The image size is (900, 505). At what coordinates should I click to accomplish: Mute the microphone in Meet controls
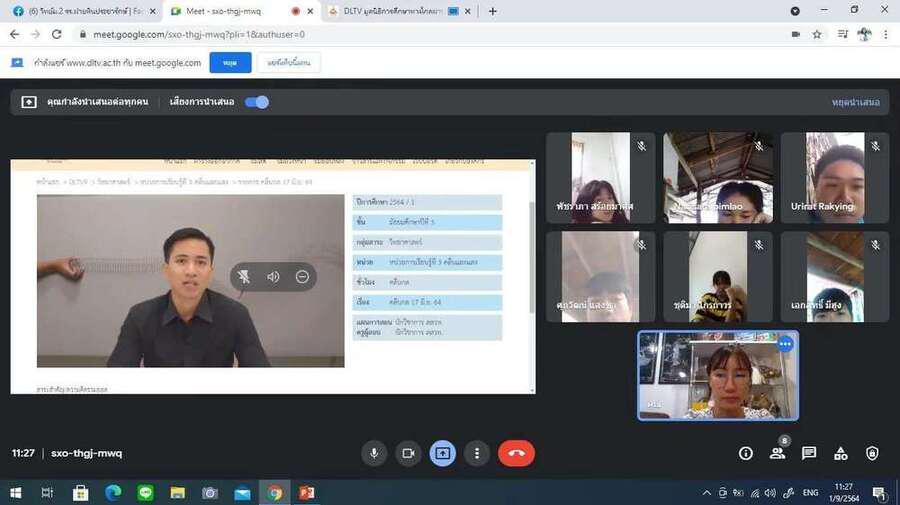point(374,453)
